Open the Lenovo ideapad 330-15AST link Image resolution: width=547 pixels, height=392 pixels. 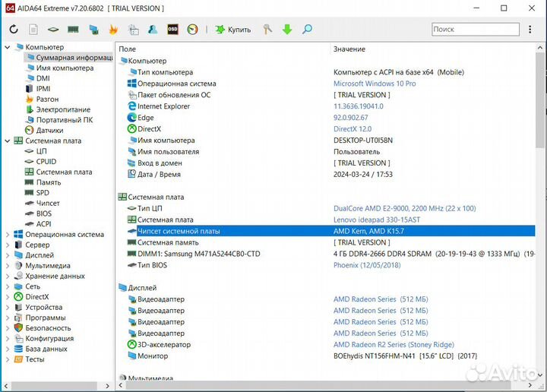pyautogui.click(x=377, y=220)
